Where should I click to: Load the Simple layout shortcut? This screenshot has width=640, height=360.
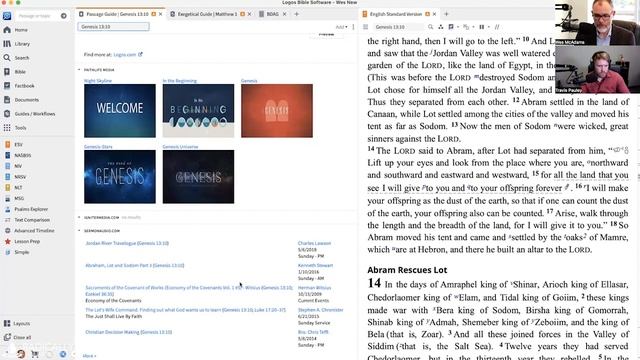click(x=17, y=252)
